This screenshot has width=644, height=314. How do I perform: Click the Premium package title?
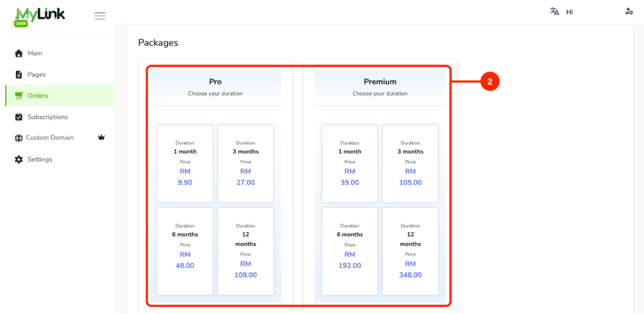pyautogui.click(x=380, y=81)
